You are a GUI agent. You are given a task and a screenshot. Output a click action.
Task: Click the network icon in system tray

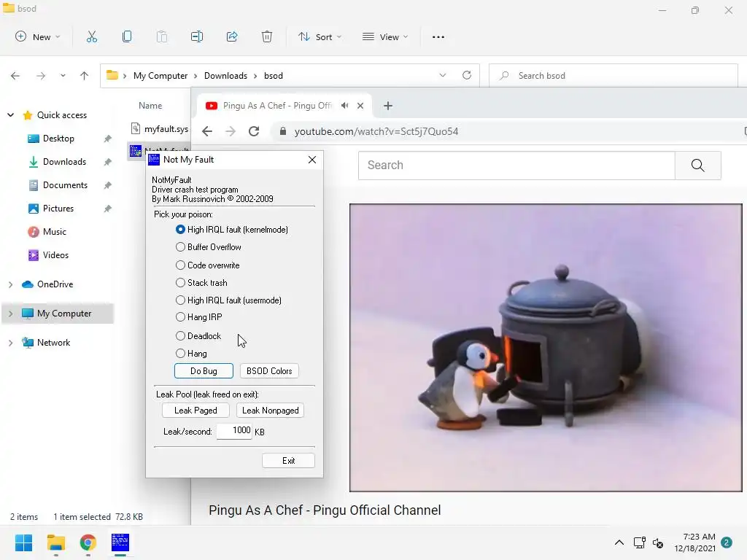point(639,542)
